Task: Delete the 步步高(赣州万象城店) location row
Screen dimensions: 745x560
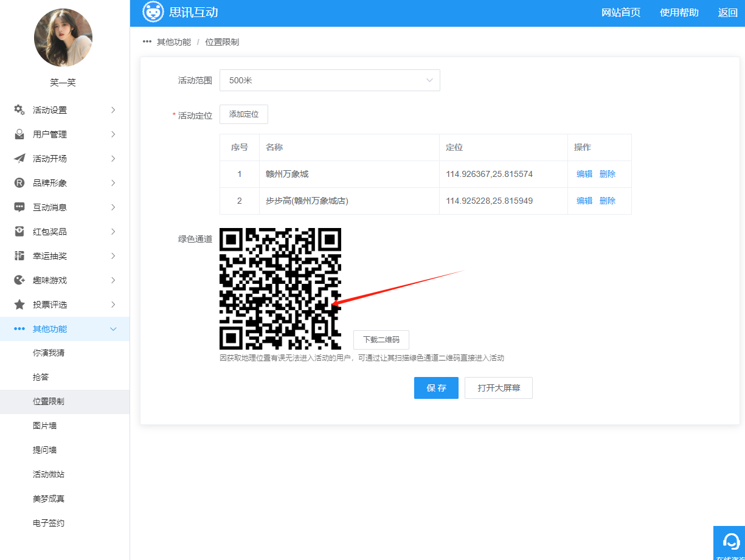Action: (608, 201)
